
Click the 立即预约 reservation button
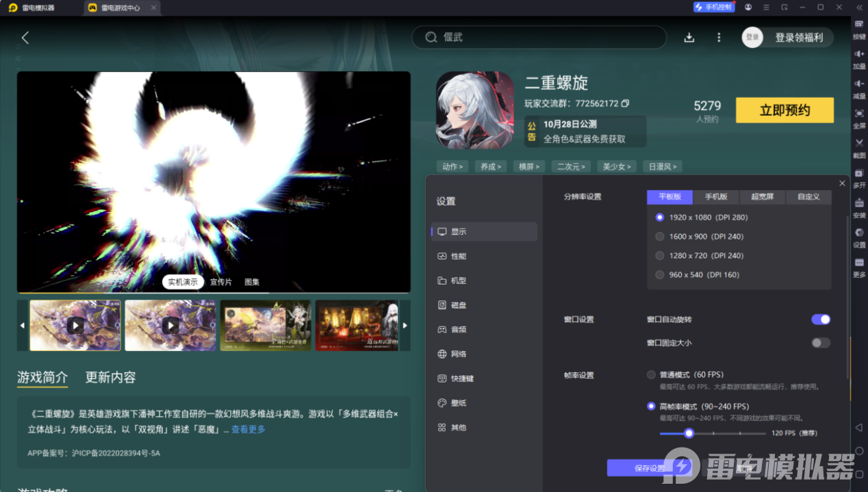784,110
